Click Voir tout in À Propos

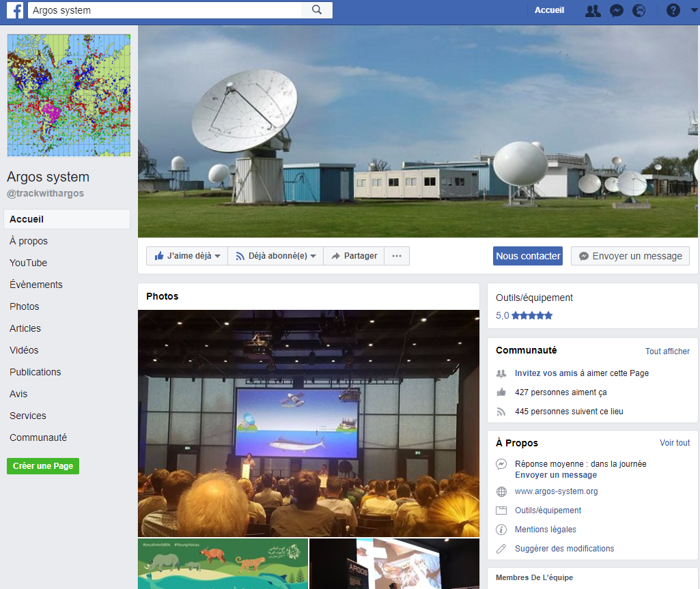tap(675, 443)
